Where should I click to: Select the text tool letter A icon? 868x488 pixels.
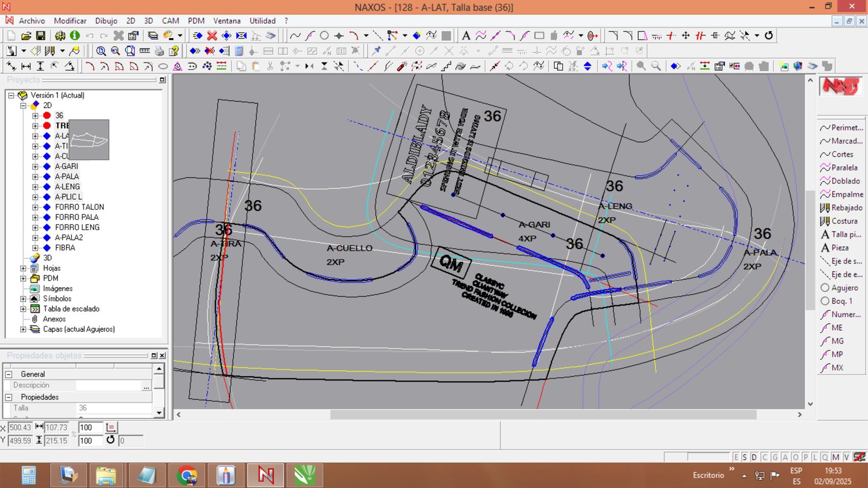point(466,36)
